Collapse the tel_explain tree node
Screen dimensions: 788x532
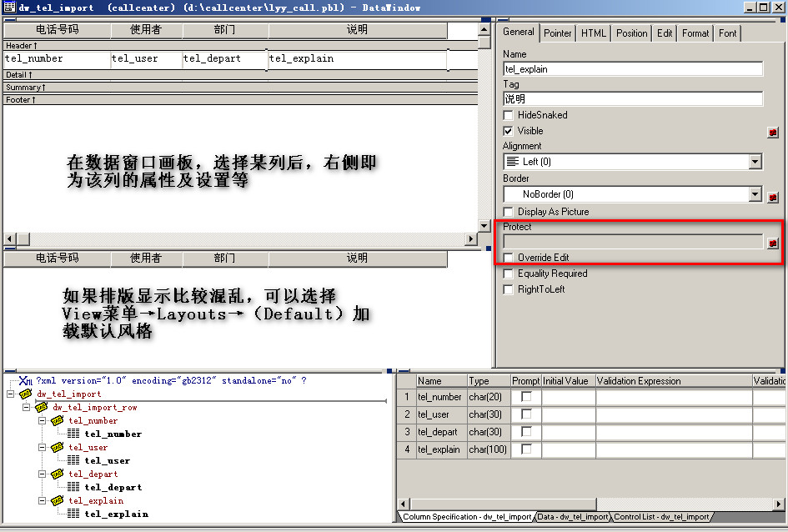tap(43, 500)
